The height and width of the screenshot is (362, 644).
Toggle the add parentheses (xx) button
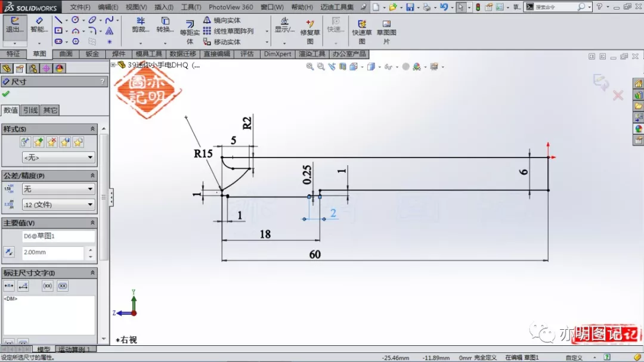pos(48,286)
